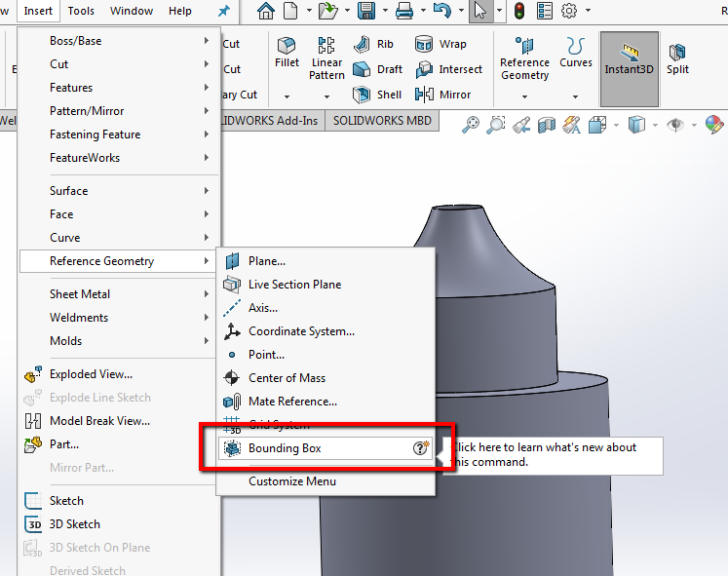This screenshot has width=728, height=576.
Task: Click the Zoom to Area magnifier icon
Action: click(496, 125)
